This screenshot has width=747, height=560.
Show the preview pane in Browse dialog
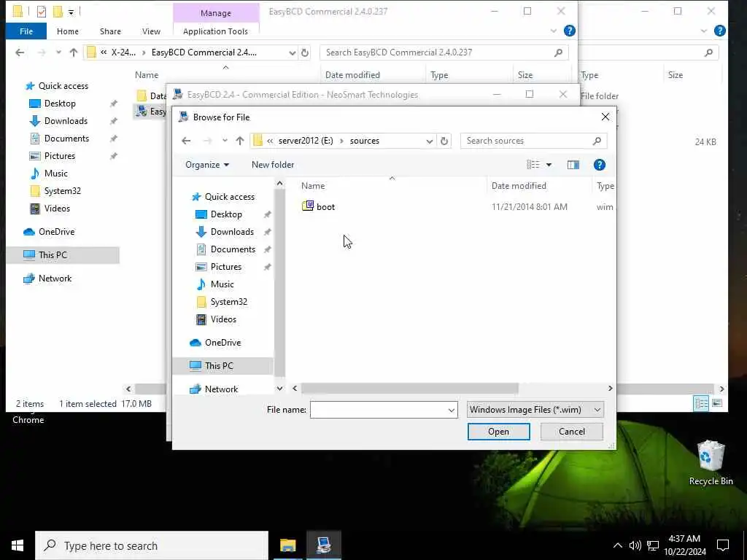[x=573, y=165]
